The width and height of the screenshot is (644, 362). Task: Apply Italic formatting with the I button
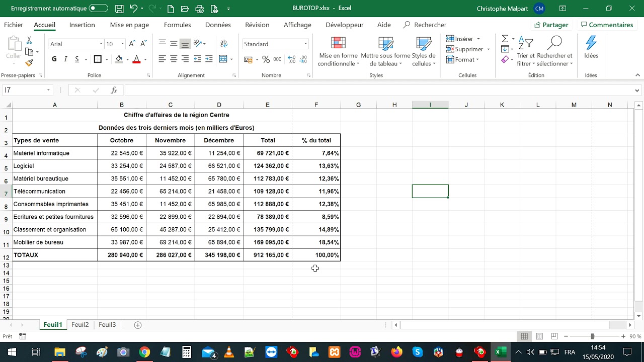[x=65, y=59]
